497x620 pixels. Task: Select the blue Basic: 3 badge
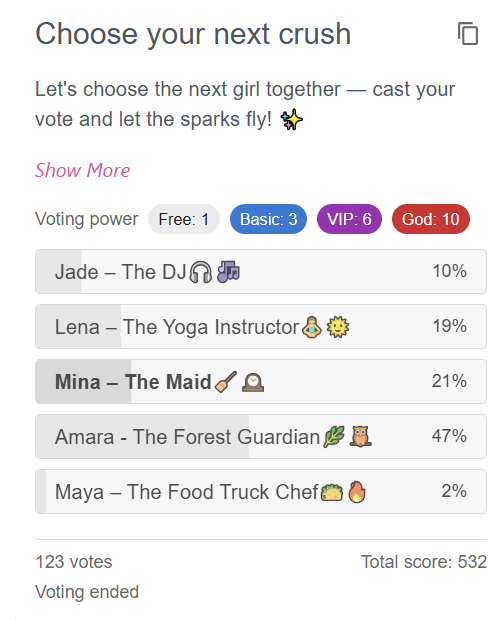(268, 219)
